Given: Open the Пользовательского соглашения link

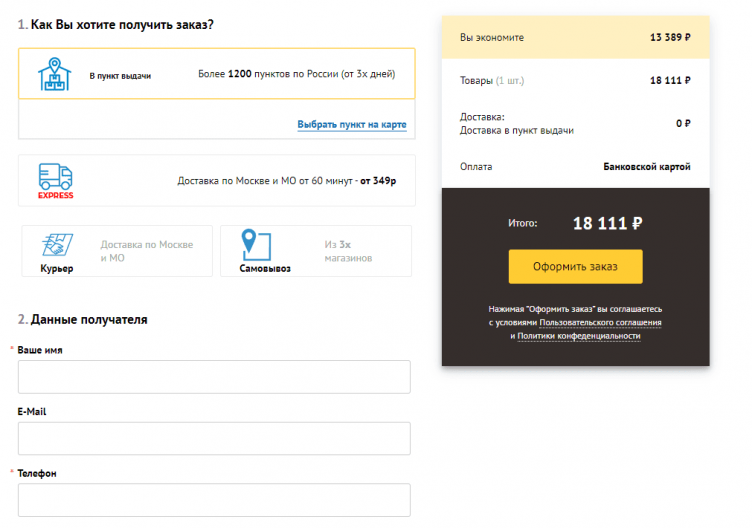Looking at the screenshot, I should [x=600, y=323].
